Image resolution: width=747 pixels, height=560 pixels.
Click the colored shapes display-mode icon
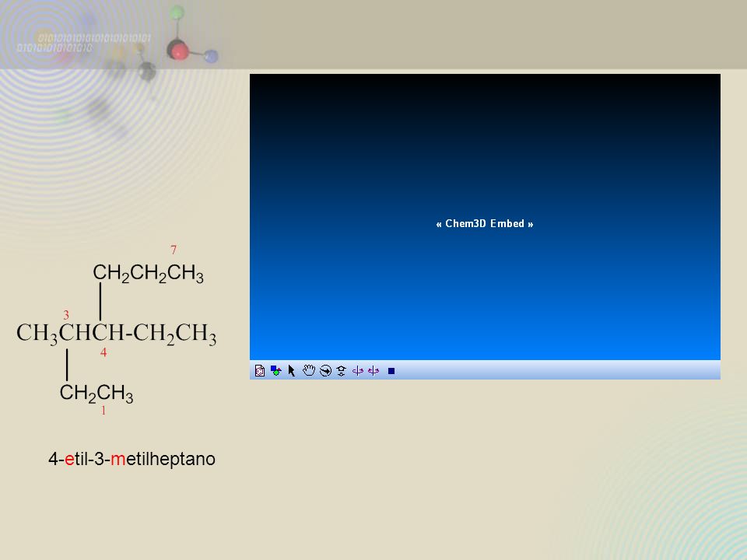(275, 371)
